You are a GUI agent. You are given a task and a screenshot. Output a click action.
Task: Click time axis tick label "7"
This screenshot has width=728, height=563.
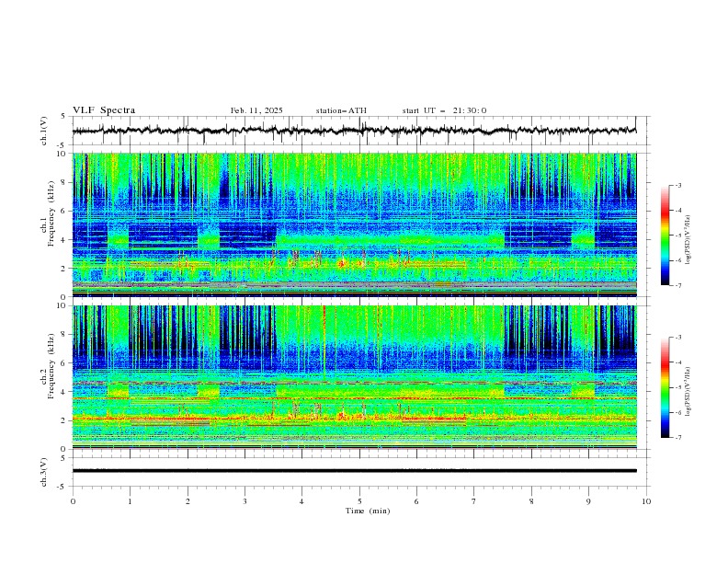pos(474,501)
